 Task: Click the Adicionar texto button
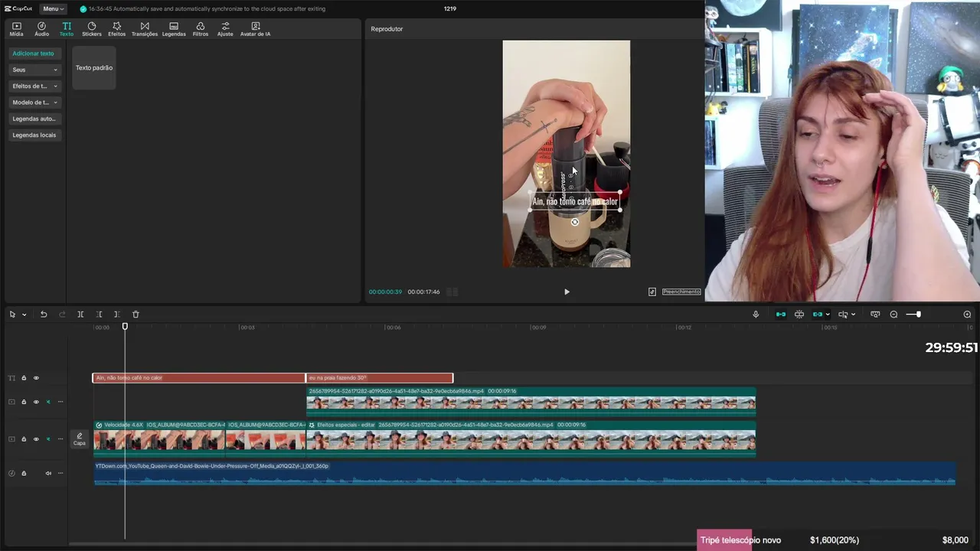coord(34,54)
